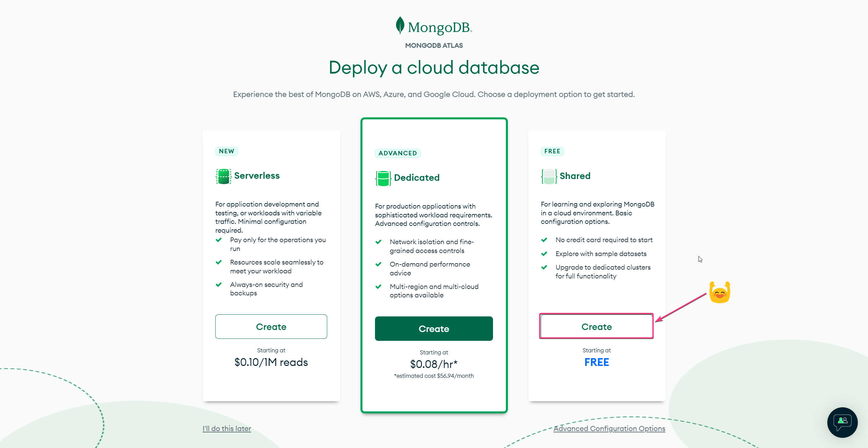Click checkmark beside 'Resources scale seamlessly'

coord(219,262)
